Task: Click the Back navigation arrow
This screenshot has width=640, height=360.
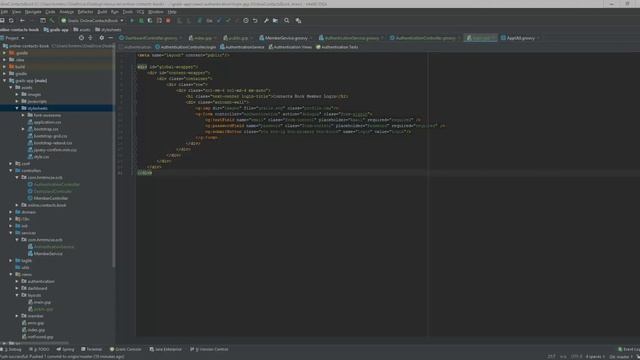Action: pyautogui.click(x=22, y=20)
